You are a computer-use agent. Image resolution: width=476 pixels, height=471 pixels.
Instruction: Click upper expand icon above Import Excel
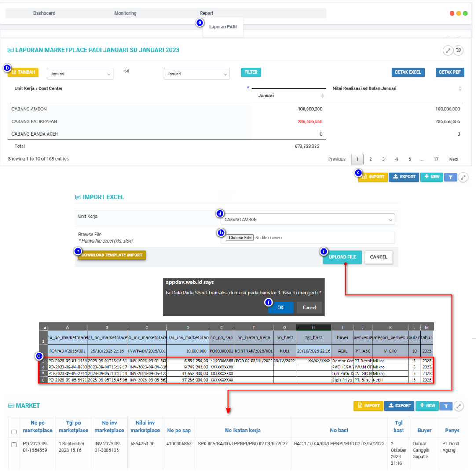tap(463, 177)
